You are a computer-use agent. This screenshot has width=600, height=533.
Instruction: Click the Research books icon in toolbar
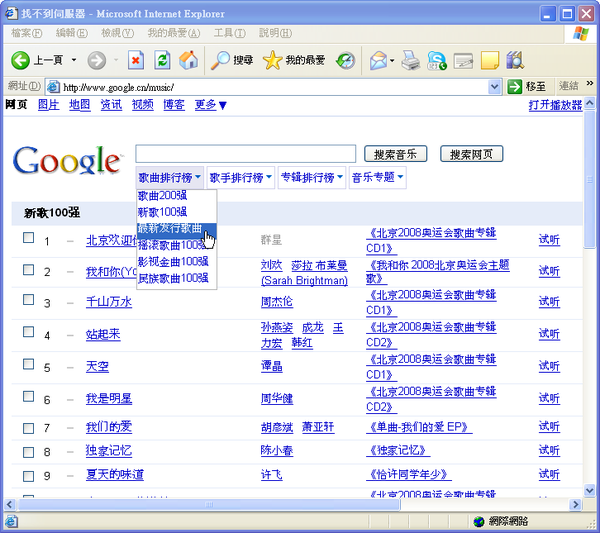pyautogui.click(x=515, y=60)
